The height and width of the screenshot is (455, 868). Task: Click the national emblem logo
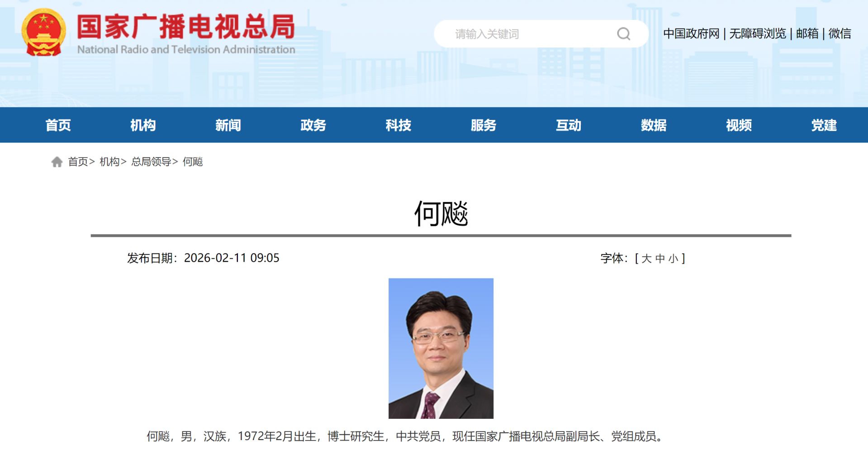43,33
